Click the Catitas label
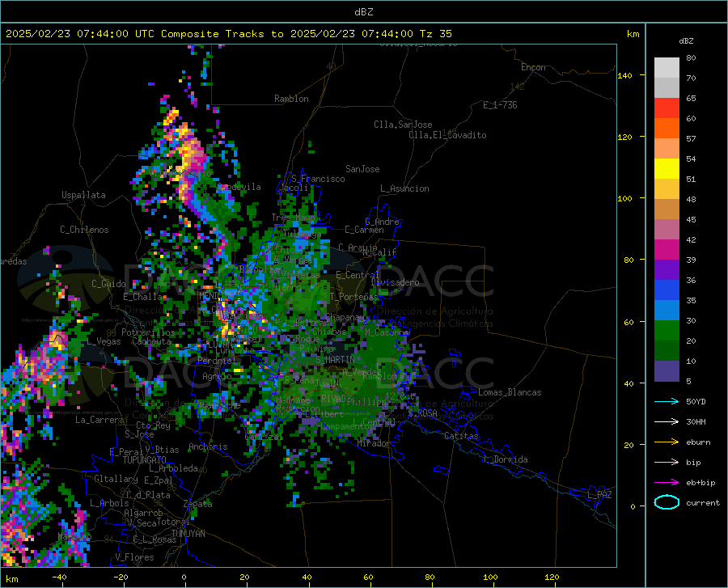Image resolution: width=728 pixels, height=588 pixels. click(x=461, y=436)
